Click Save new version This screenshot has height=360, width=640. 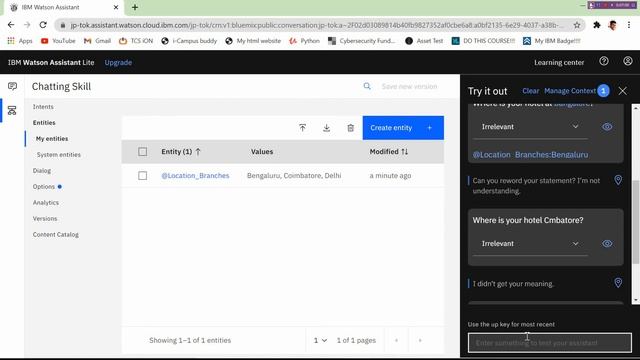click(x=409, y=86)
